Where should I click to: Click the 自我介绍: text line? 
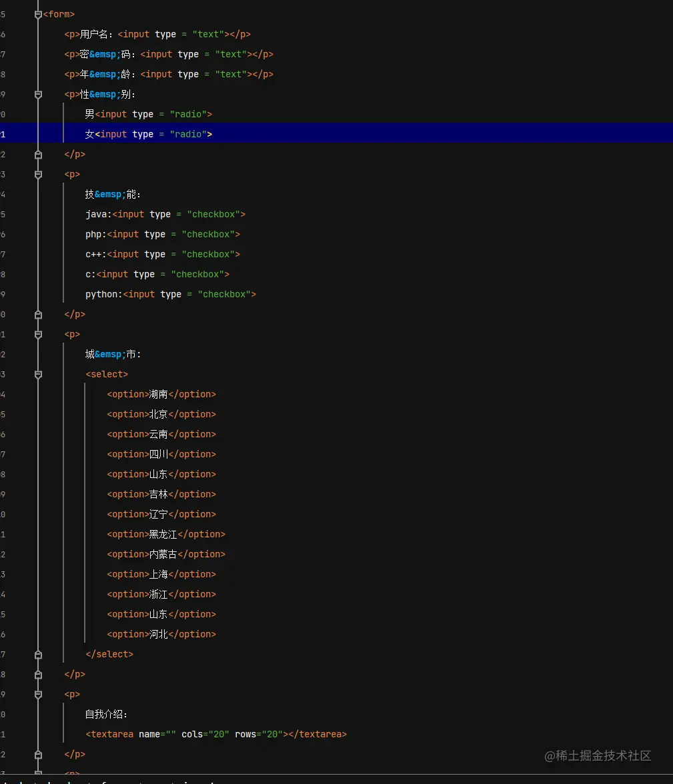tap(106, 715)
